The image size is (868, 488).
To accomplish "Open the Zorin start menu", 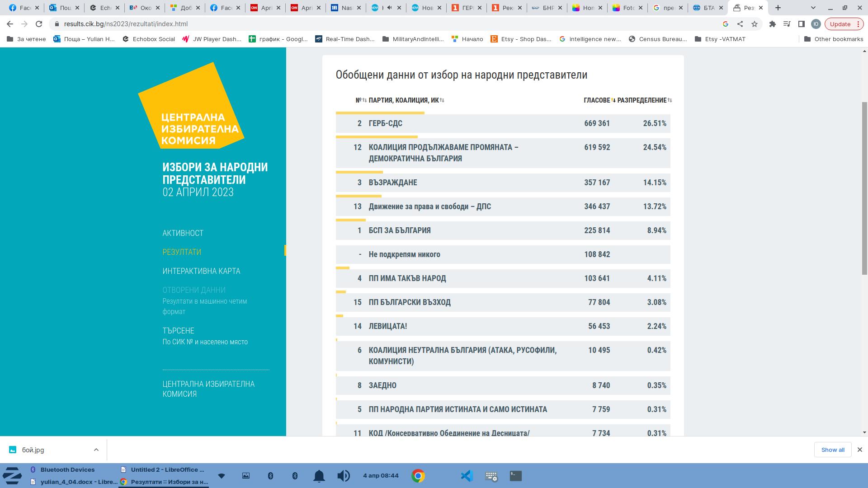I will [12, 476].
